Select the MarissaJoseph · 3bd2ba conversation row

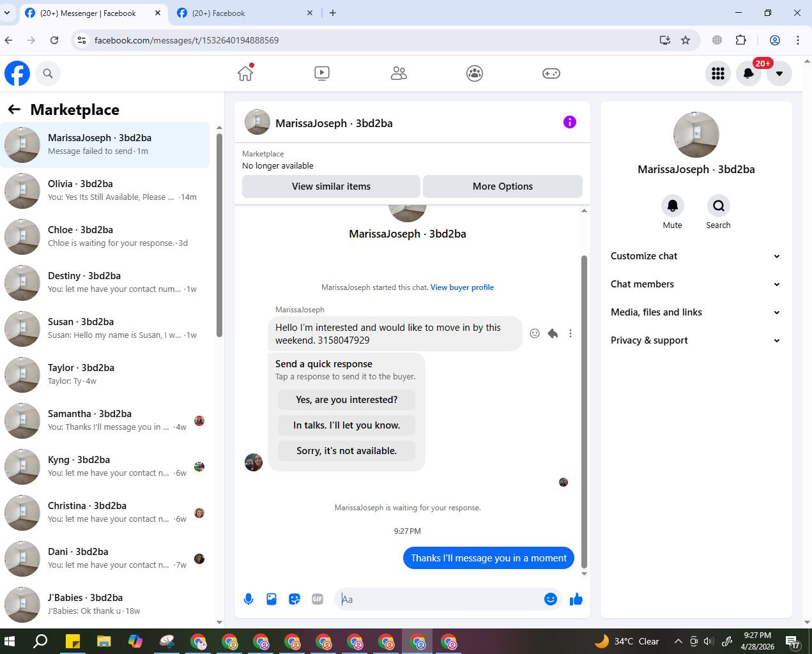point(105,145)
